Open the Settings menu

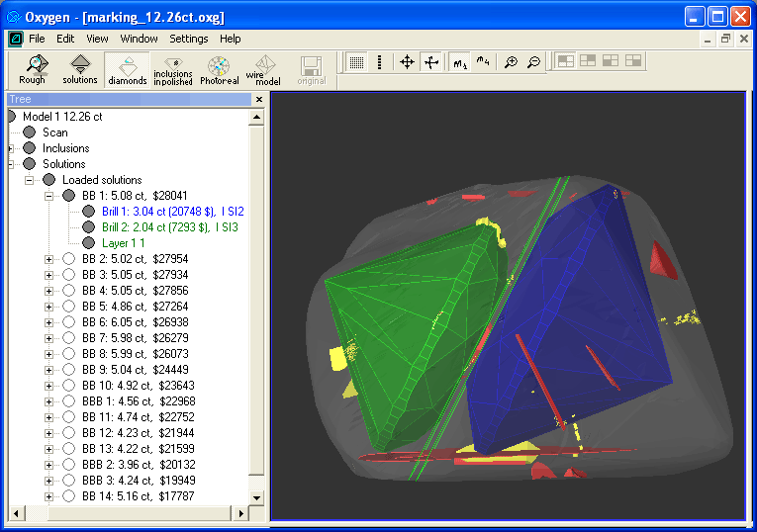pyautogui.click(x=188, y=39)
